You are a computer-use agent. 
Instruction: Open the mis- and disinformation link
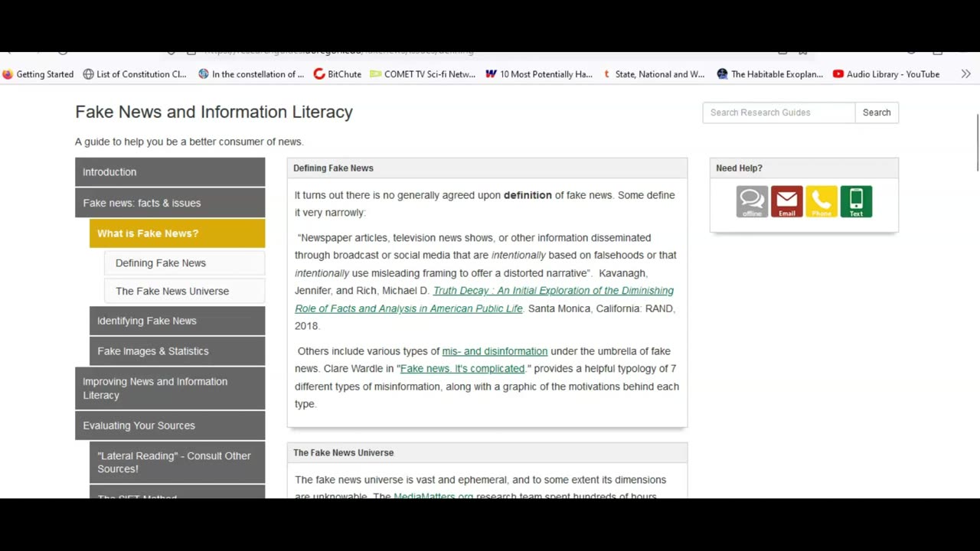[495, 351]
